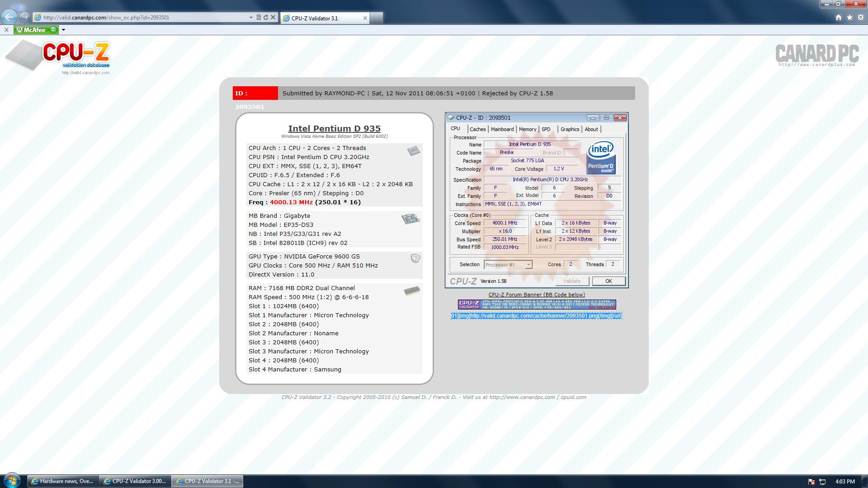
Task: Click the McAfee SiteAdvisor button
Action: [36, 30]
